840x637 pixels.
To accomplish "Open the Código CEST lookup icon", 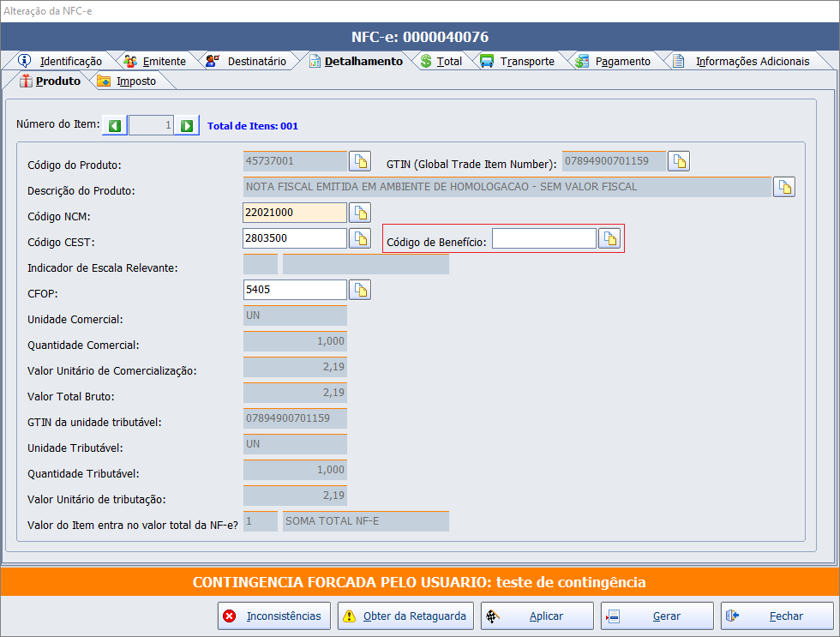I will pyautogui.click(x=360, y=238).
